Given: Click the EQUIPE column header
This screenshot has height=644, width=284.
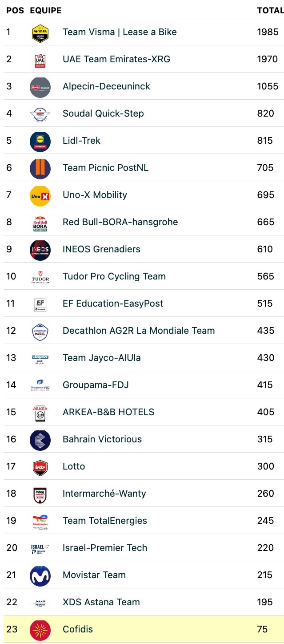Looking at the screenshot, I should pyautogui.click(x=45, y=10).
